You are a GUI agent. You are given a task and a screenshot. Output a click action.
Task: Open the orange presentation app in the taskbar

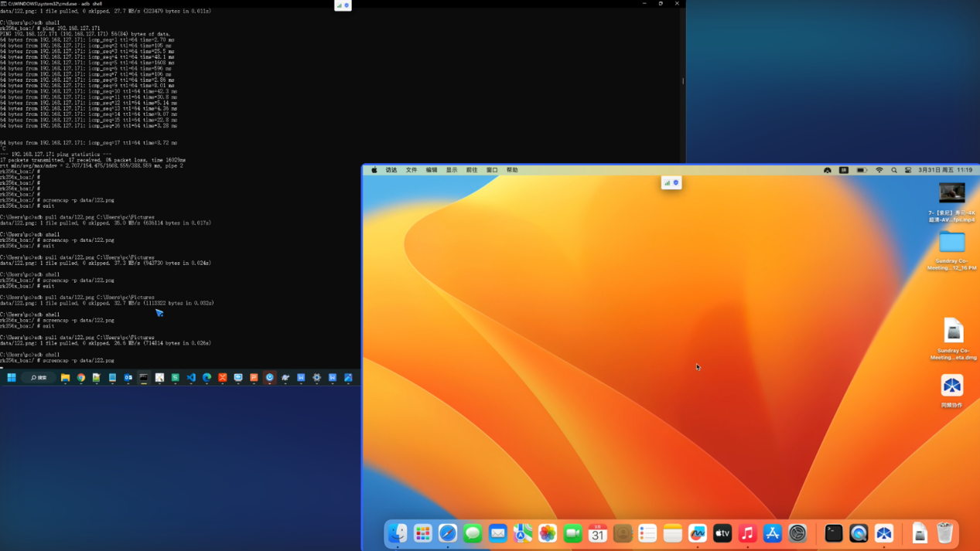click(x=254, y=378)
